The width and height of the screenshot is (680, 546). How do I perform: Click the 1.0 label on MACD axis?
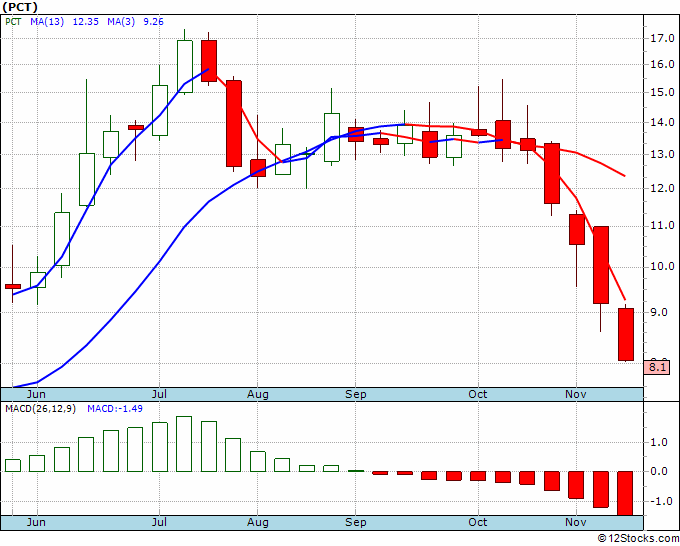tap(659, 443)
